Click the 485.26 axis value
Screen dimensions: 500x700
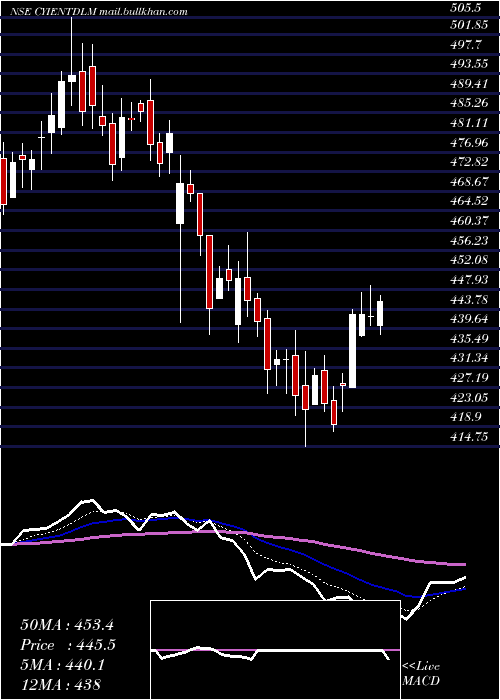point(471,103)
